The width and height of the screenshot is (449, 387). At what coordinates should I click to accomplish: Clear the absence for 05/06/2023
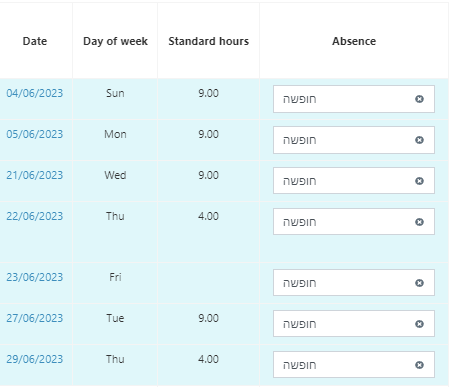click(x=419, y=140)
